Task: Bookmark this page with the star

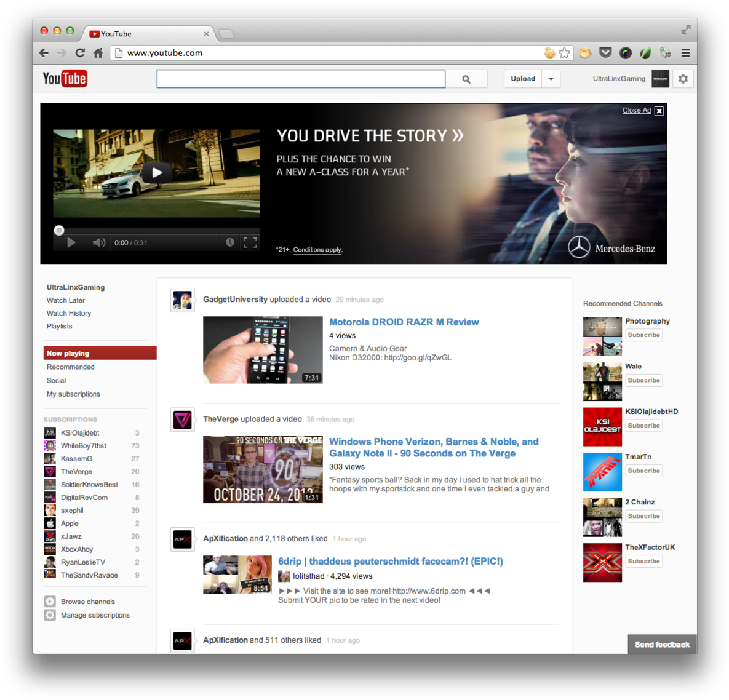Action: 564,53
